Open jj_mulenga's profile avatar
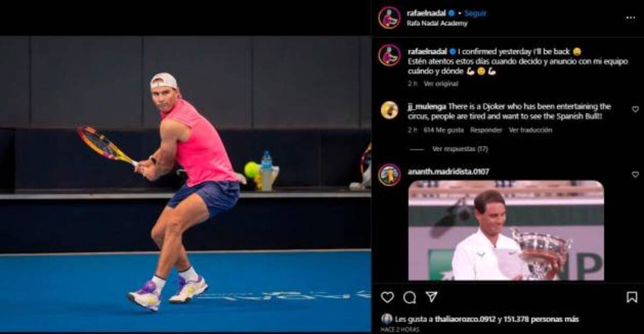The height and width of the screenshot is (334, 644). [389, 110]
